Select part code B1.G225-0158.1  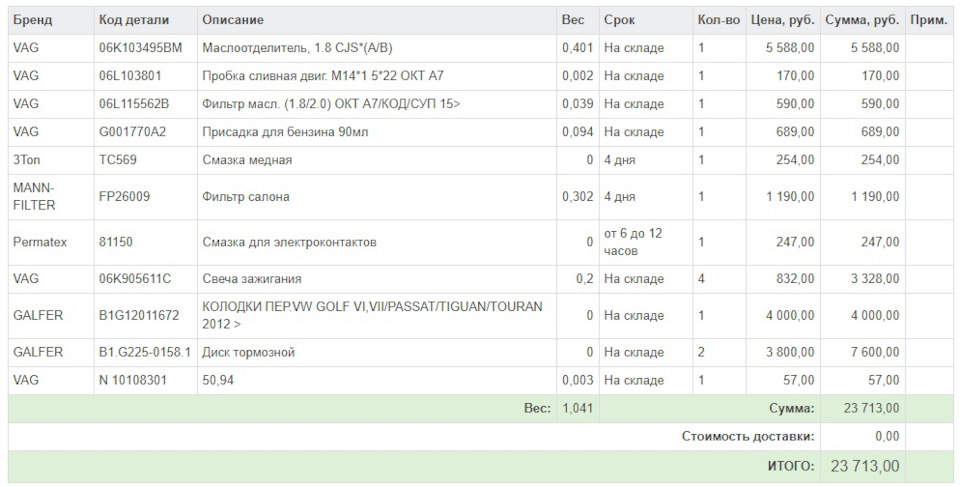click(x=145, y=352)
